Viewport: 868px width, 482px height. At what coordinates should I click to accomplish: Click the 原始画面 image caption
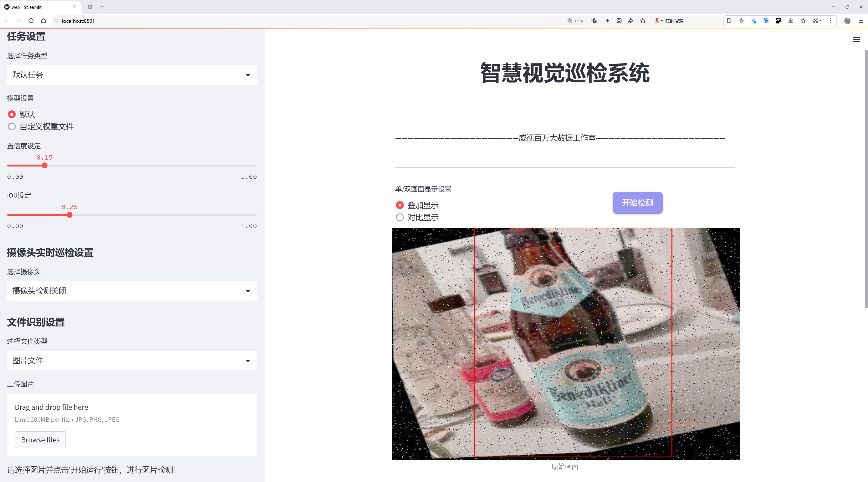565,467
